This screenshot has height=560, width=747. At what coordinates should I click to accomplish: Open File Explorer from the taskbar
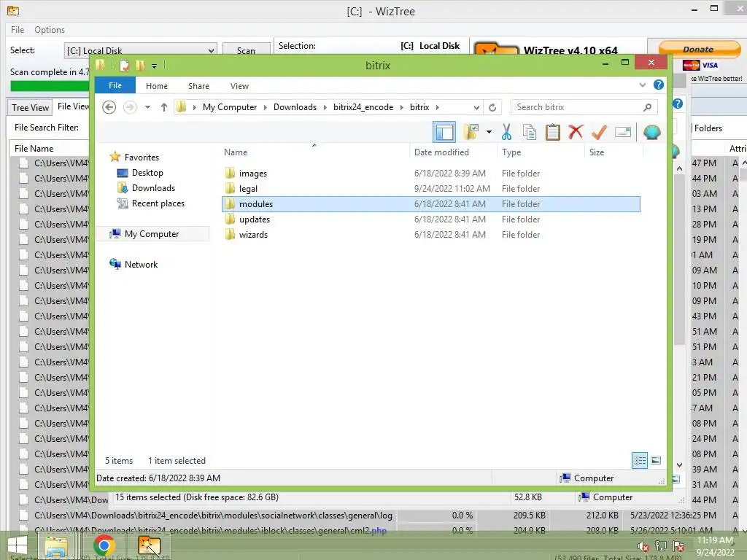tap(55, 545)
